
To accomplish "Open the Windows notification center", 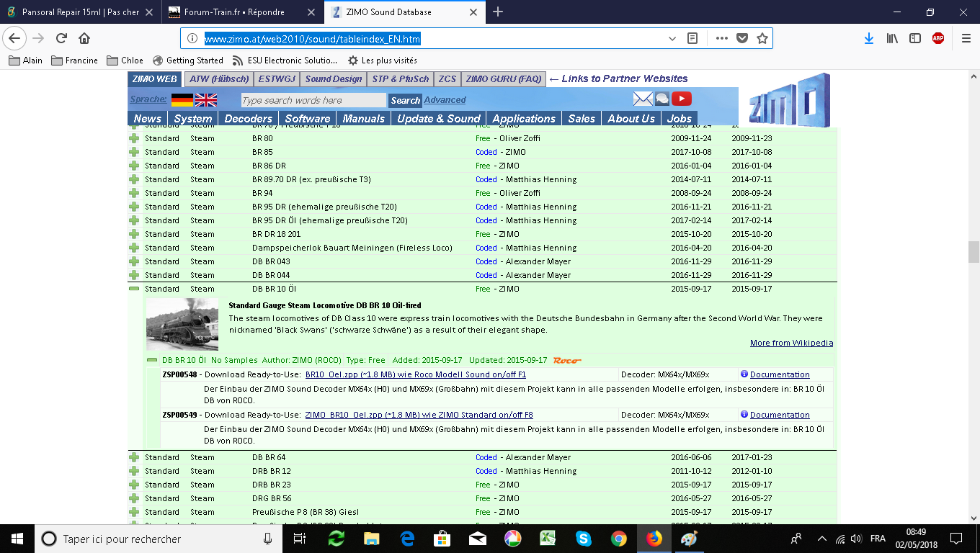I will 956,539.
